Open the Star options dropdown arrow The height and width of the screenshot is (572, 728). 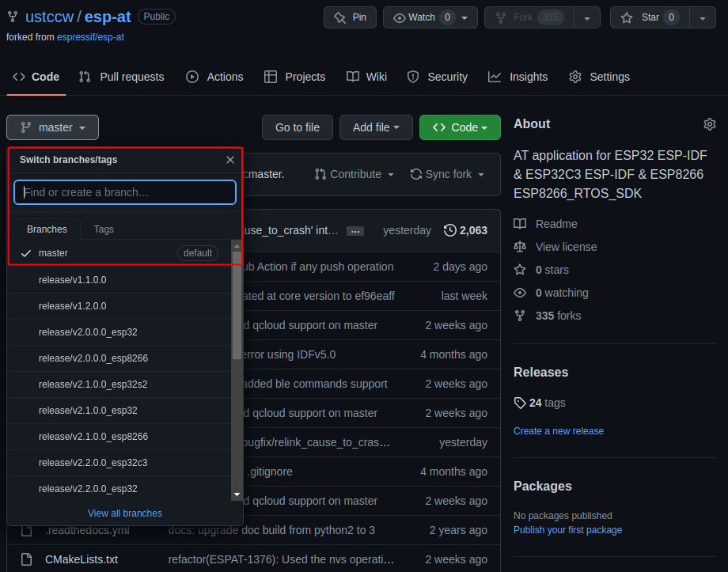703,17
